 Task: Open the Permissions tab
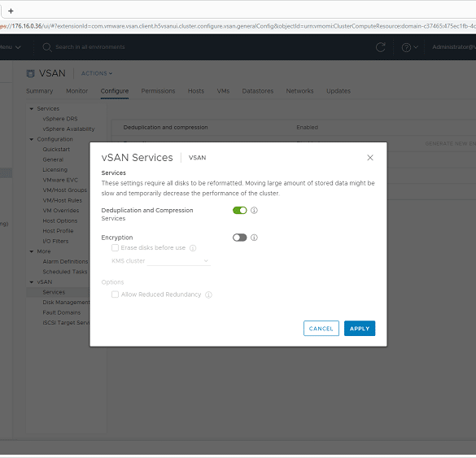click(x=158, y=91)
